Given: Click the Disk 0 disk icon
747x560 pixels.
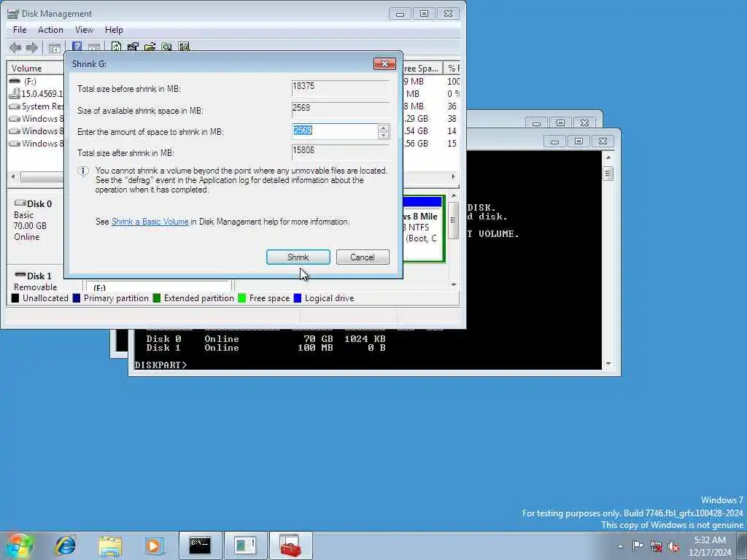Looking at the screenshot, I should tap(20, 203).
